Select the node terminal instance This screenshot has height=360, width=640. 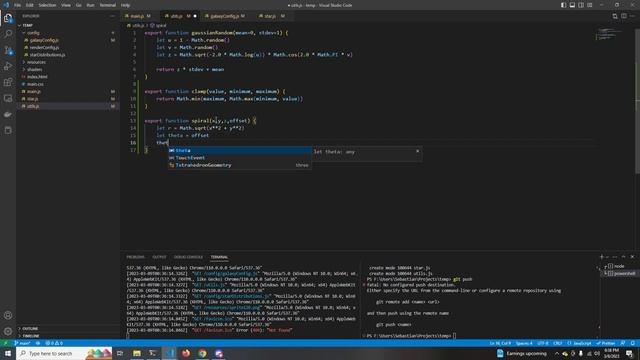[x=619, y=266]
